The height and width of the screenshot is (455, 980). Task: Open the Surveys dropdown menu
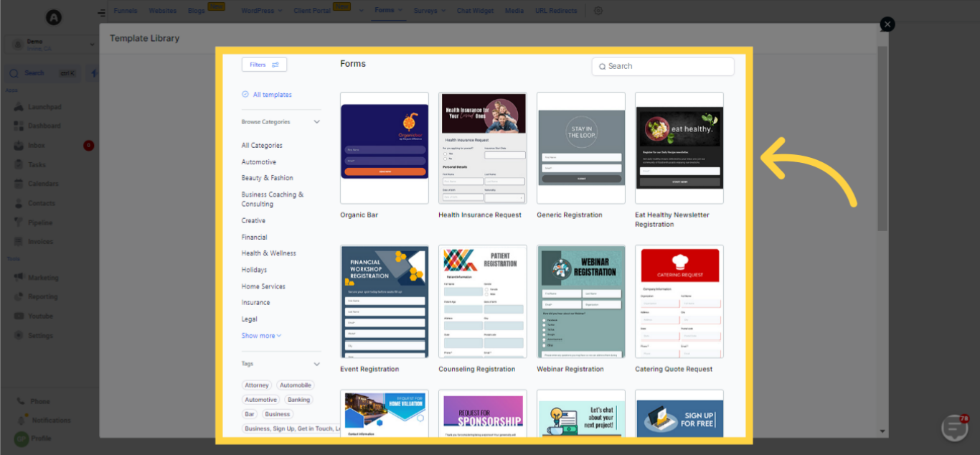[430, 11]
